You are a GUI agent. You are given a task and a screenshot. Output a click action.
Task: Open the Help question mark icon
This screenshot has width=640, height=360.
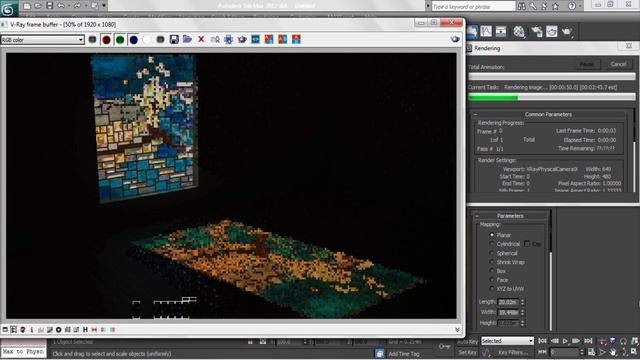point(572,6)
